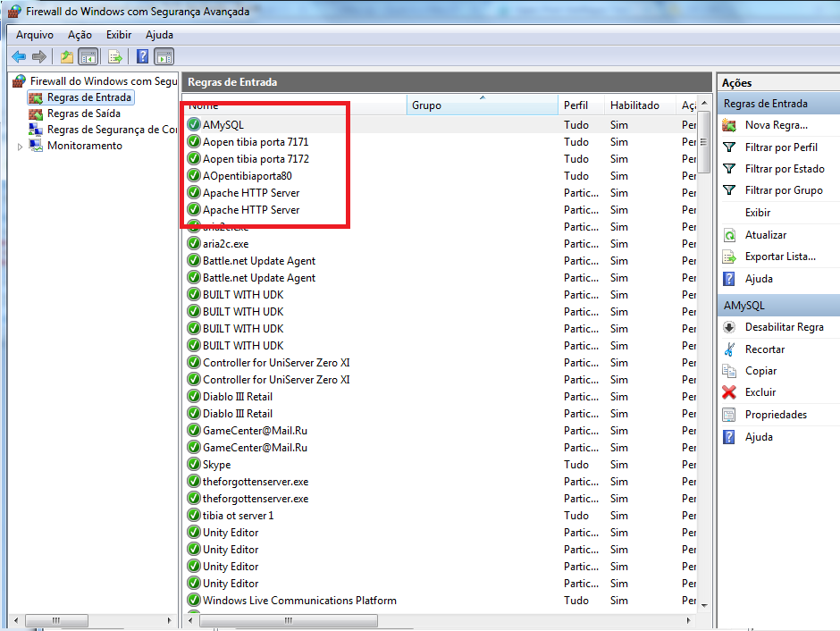Click the right arrow of the rule list's horizontal scrollbar

[689, 620]
